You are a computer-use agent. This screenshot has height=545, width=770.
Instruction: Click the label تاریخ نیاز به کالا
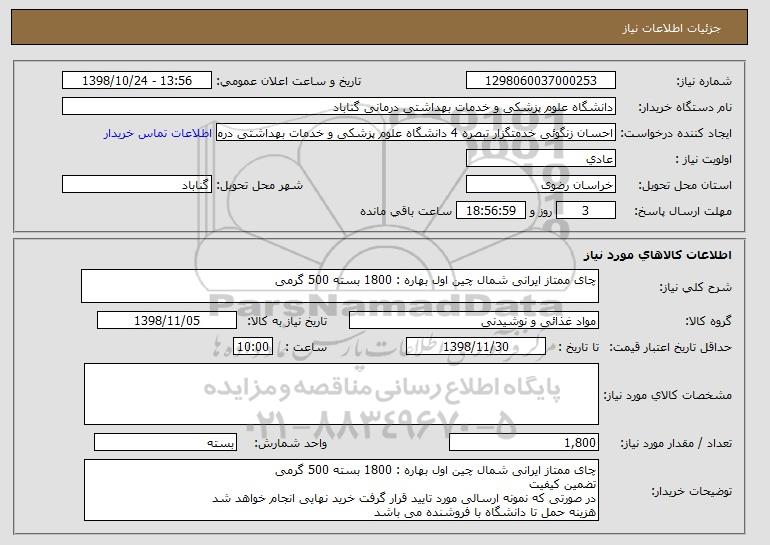tap(287, 321)
